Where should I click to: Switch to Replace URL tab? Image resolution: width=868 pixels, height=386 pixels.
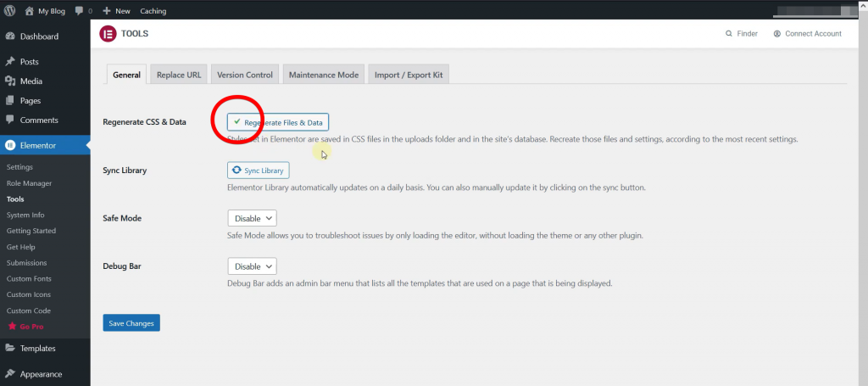(178, 75)
